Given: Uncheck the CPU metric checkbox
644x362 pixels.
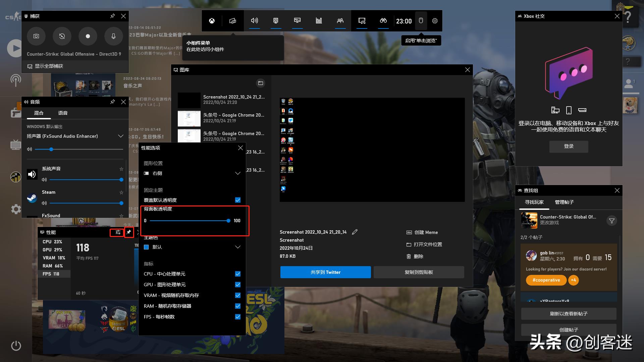Looking at the screenshot, I should tap(238, 274).
